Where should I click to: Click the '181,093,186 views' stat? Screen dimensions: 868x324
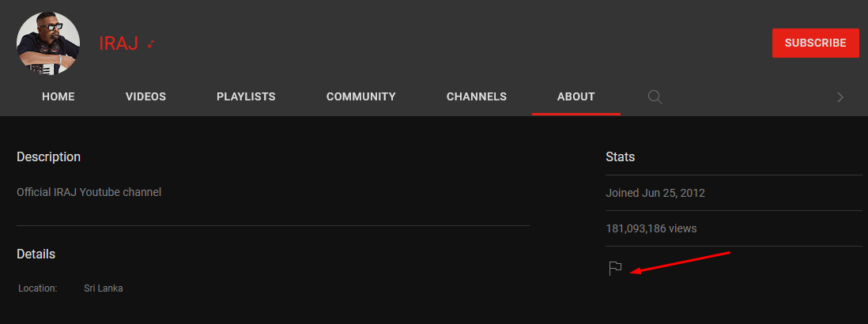click(651, 228)
